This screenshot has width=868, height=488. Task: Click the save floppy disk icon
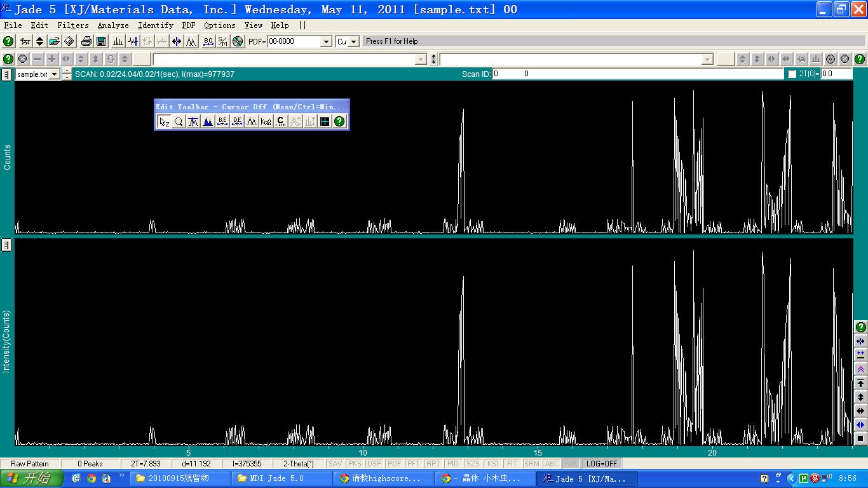[101, 41]
